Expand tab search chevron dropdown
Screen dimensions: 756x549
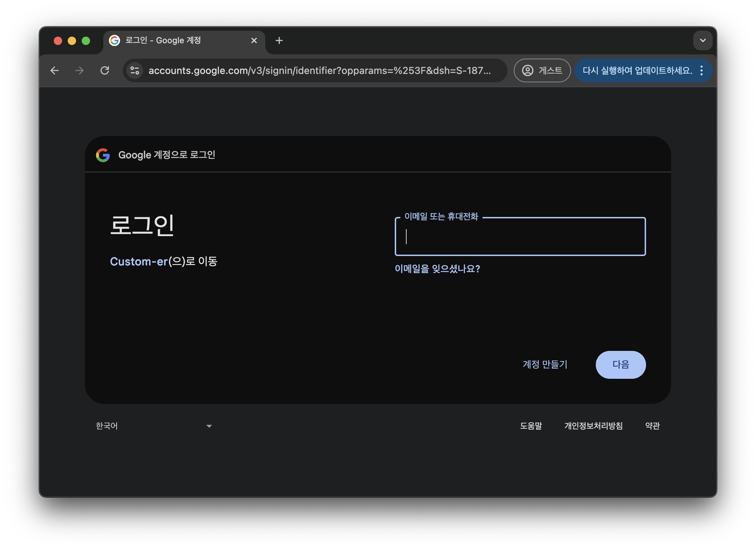point(703,41)
